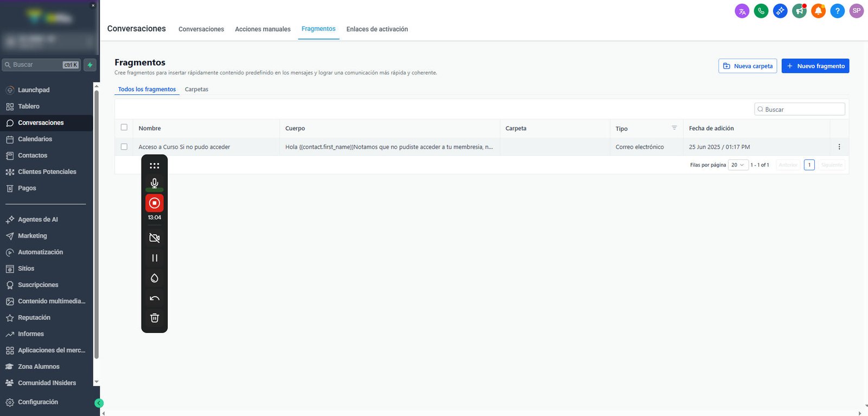Click the blue help question mark icon

pyautogui.click(x=838, y=11)
